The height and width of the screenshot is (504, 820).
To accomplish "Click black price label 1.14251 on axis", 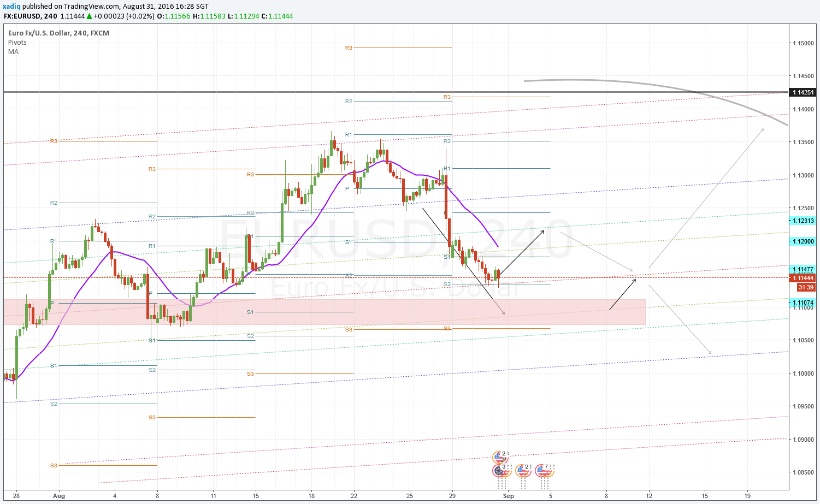I will coord(803,92).
